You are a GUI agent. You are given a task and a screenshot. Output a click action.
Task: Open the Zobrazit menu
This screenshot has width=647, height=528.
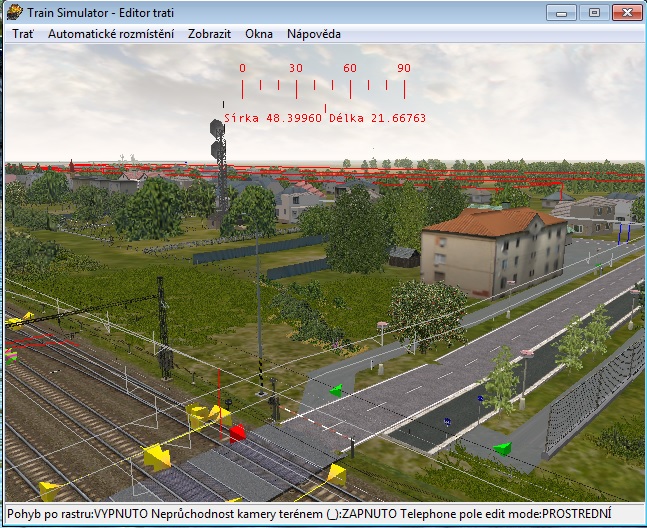[x=209, y=34]
